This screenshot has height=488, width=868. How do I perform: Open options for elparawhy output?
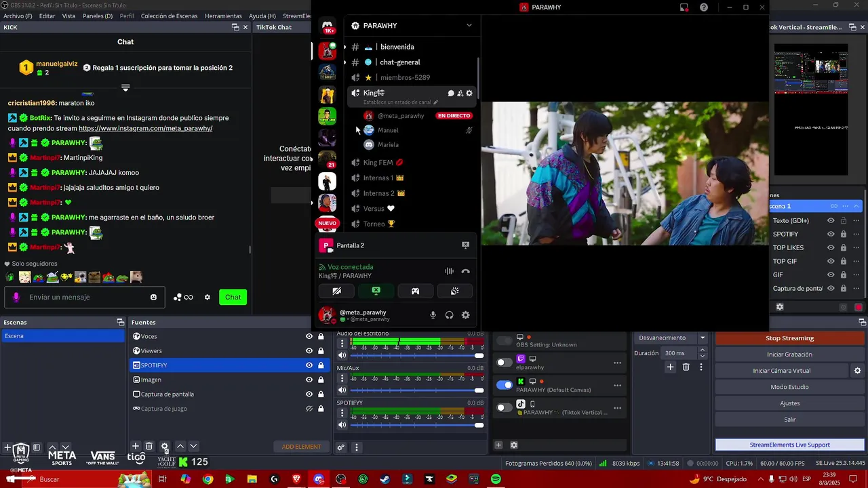point(617,363)
